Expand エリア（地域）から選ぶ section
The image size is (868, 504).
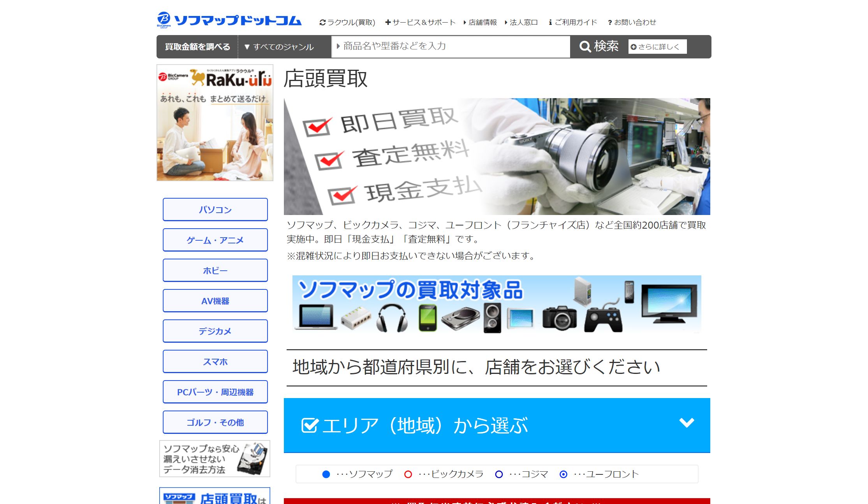497,425
